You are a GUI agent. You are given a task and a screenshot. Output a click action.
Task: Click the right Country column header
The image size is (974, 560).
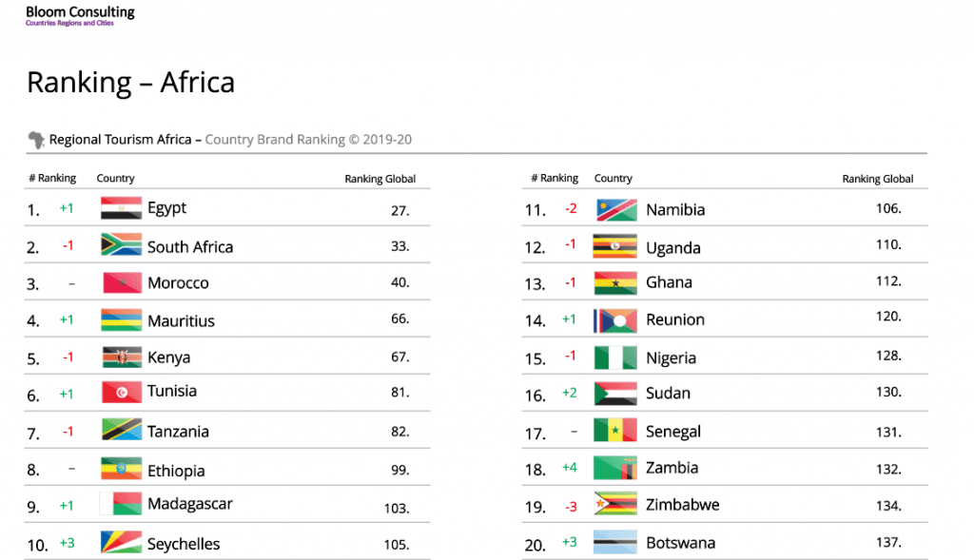point(613,178)
